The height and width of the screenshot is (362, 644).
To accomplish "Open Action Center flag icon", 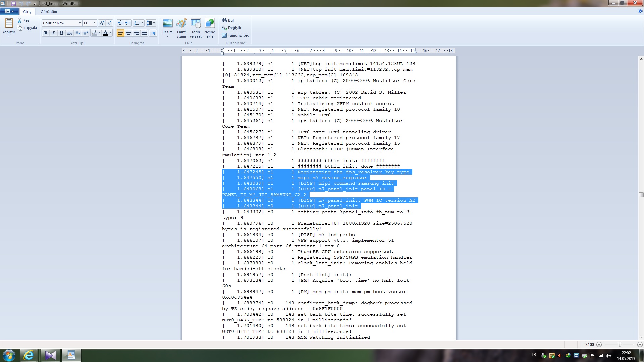I will 592,356.
